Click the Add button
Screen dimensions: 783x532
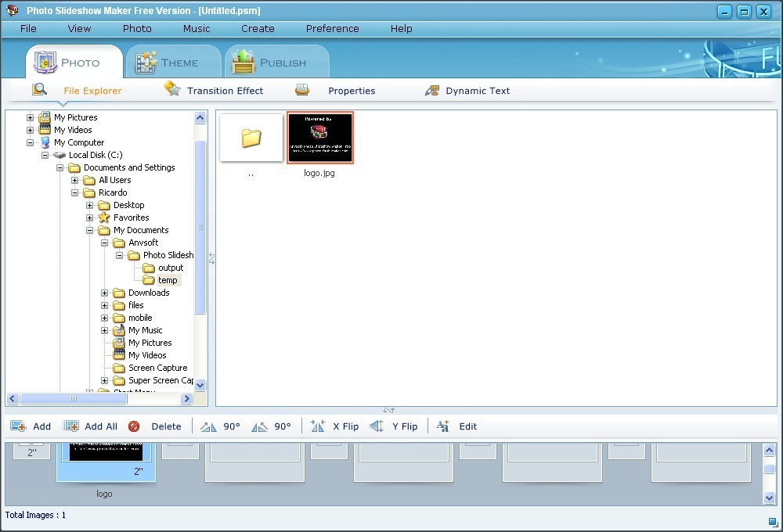(33, 426)
